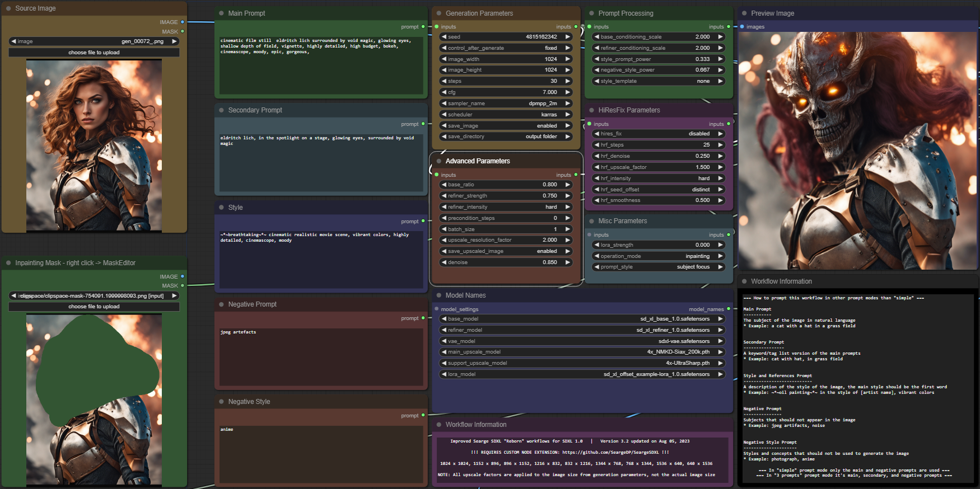Click choose file to upload in Source Image
Image resolution: width=980 pixels, height=489 pixels.
coord(94,53)
